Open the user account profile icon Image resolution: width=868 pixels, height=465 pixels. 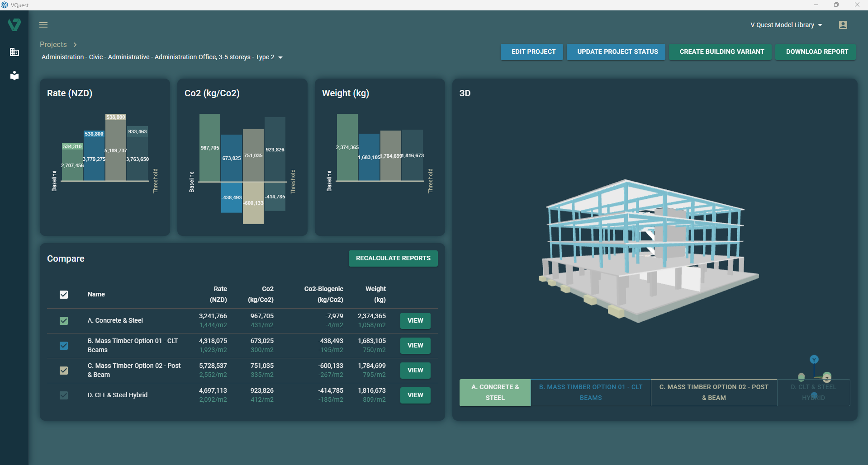tap(843, 25)
